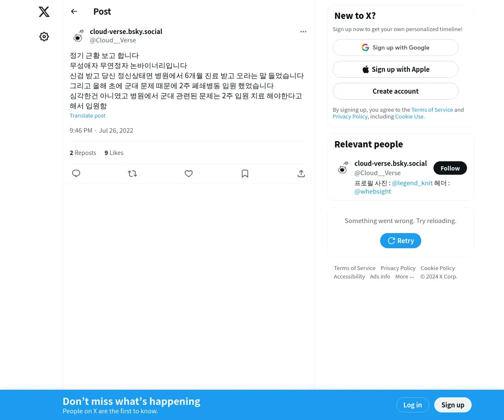Screen dimensions: 504x420
Task: Sign up with Apple
Action: (x=396, y=69)
